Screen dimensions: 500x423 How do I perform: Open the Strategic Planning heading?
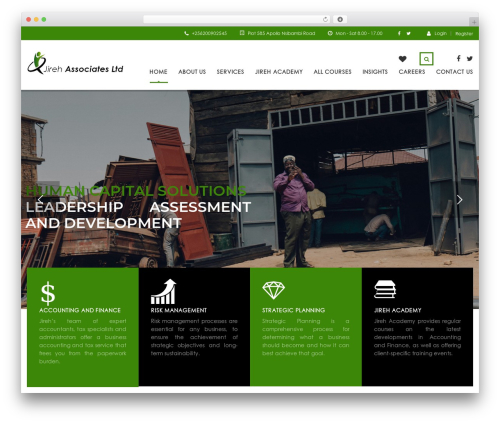293,310
